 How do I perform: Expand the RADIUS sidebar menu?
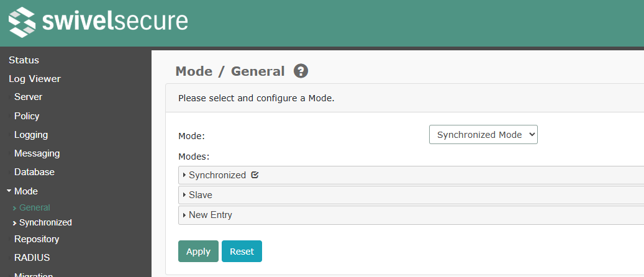click(32, 258)
